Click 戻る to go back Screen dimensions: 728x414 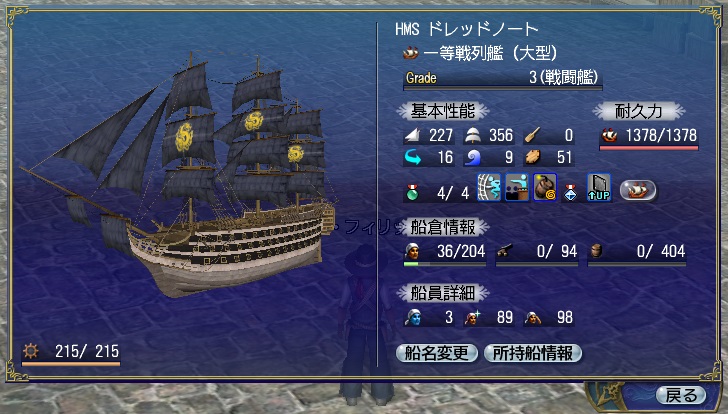[x=681, y=395]
